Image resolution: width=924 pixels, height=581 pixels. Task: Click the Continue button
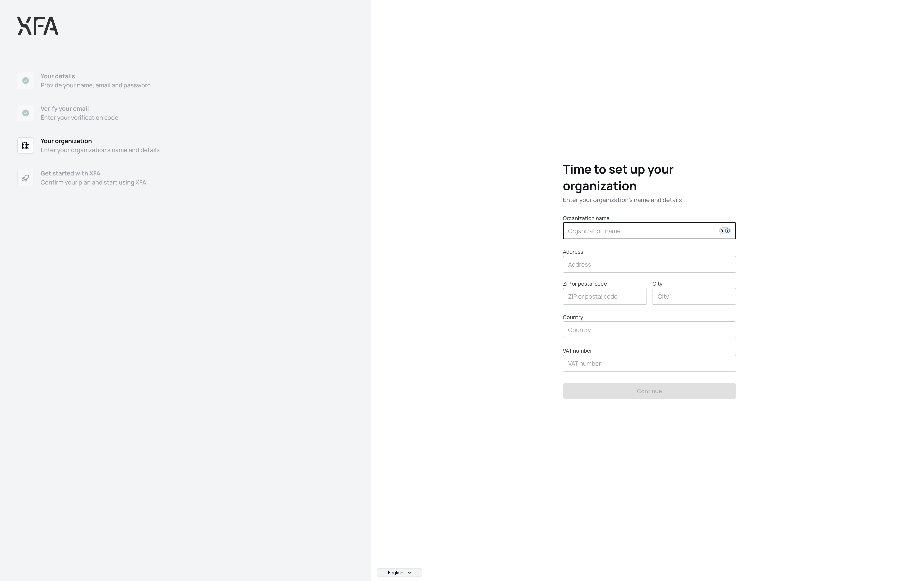coord(649,391)
